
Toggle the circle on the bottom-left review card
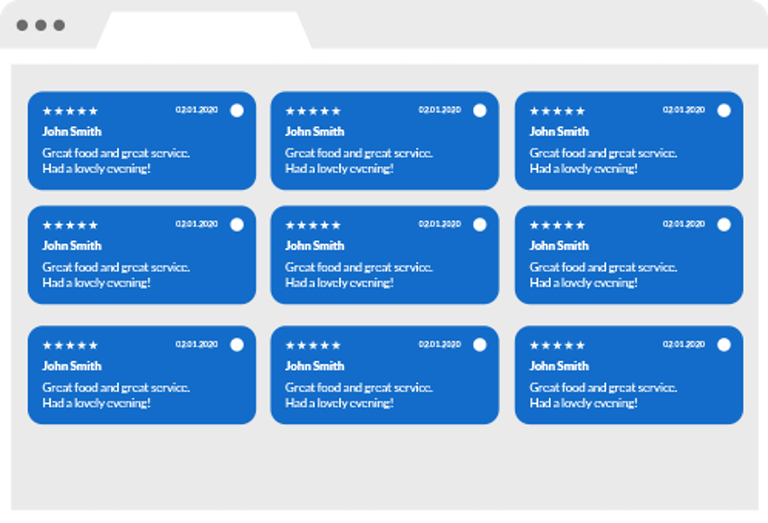237,345
